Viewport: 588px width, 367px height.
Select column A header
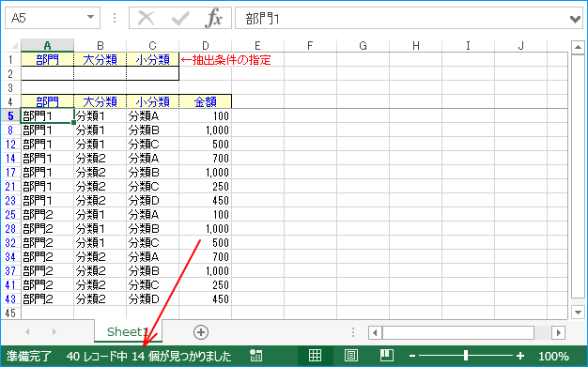point(48,46)
